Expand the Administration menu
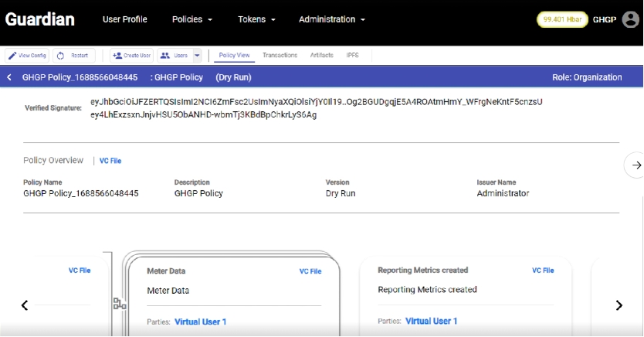Screen dimensions: 644x337 (332, 19)
